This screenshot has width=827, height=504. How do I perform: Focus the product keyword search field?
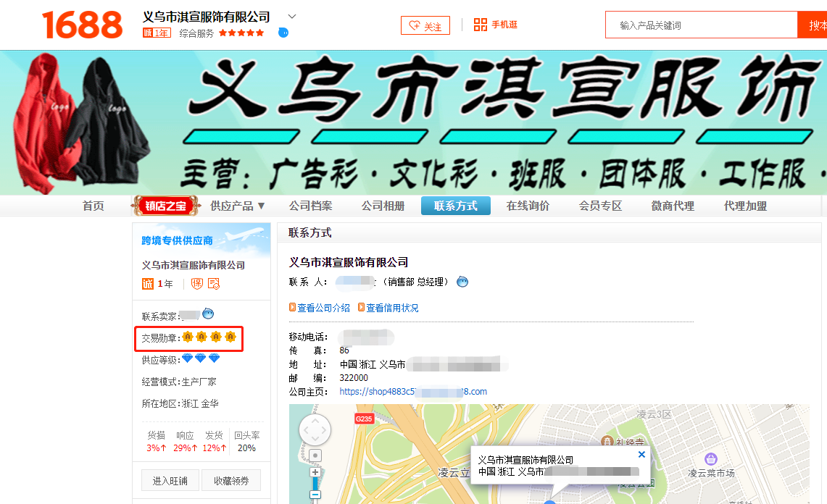coord(701,25)
